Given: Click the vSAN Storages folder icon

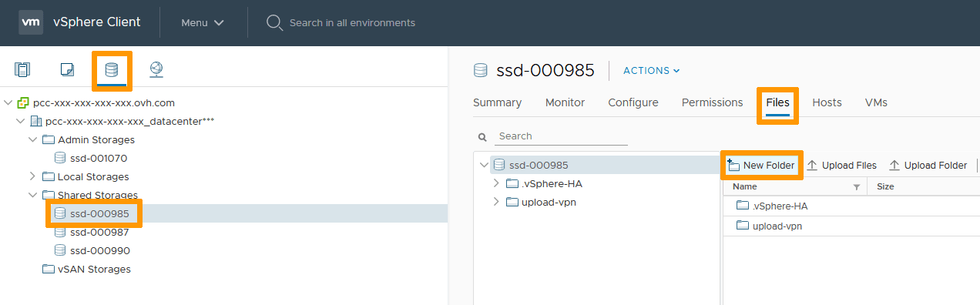Looking at the screenshot, I should pos(48,269).
